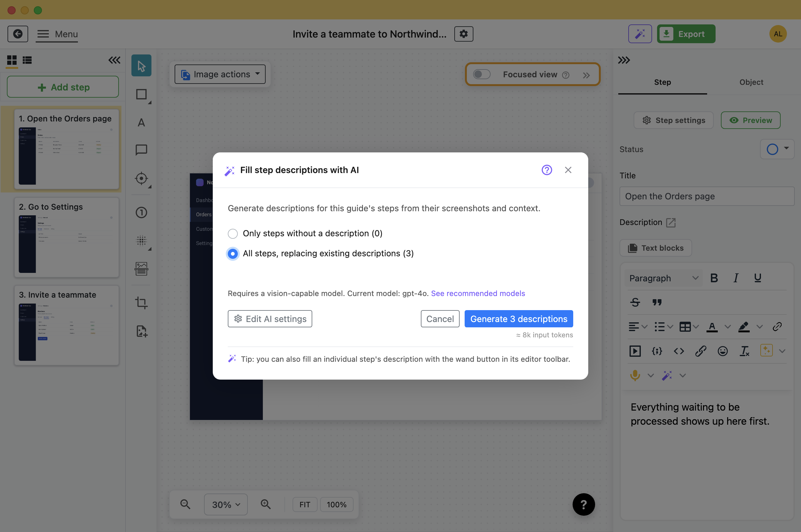The image size is (801, 532).
Task: Open Step settings
Action: click(673, 120)
